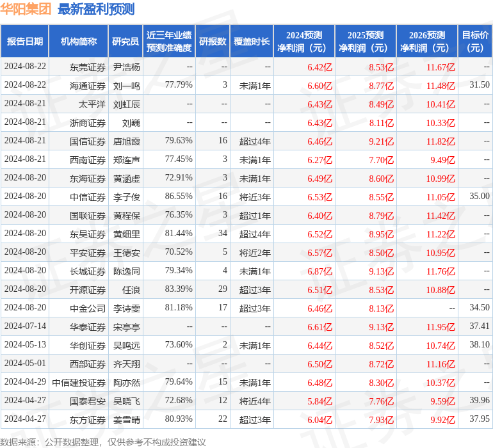
Task: Click target price 39.96
Action: (480, 400)
